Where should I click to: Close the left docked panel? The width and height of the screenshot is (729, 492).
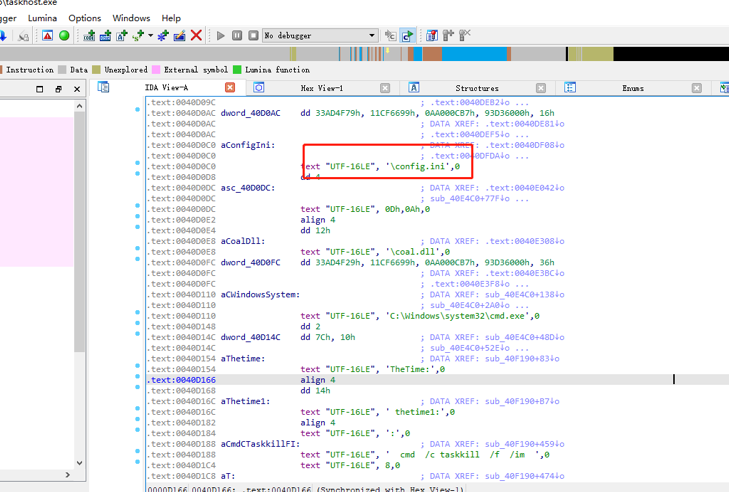point(77,89)
